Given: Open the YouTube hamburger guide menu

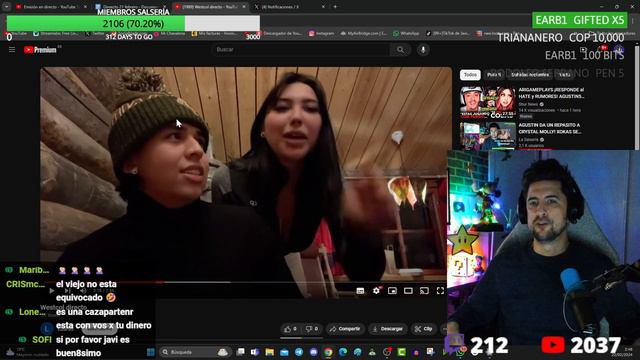Looking at the screenshot, I should (x=12, y=49).
